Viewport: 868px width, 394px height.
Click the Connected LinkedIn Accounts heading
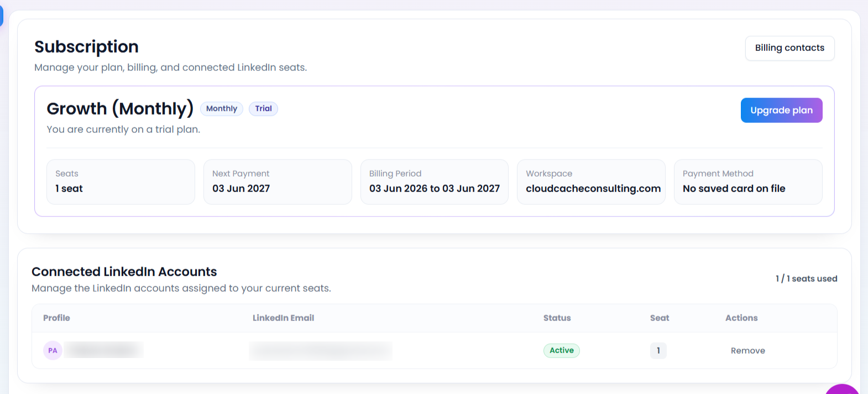124,272
